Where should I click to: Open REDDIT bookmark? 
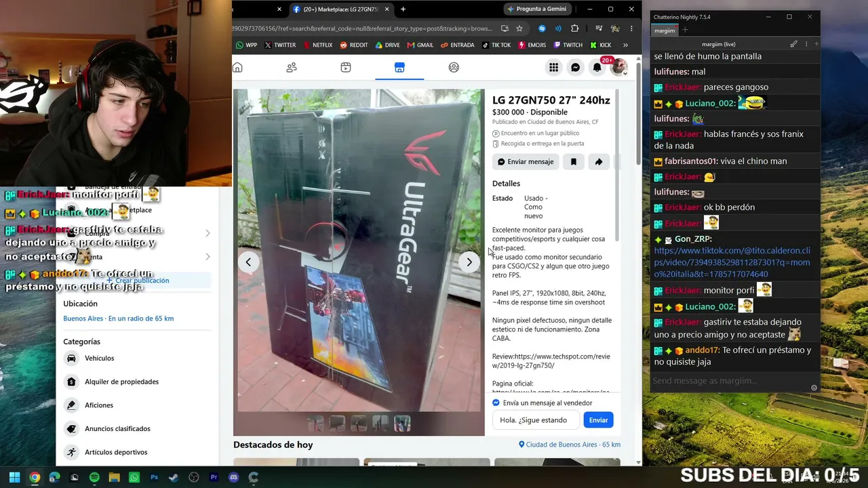pyautogui.click(x=354, y=45)
